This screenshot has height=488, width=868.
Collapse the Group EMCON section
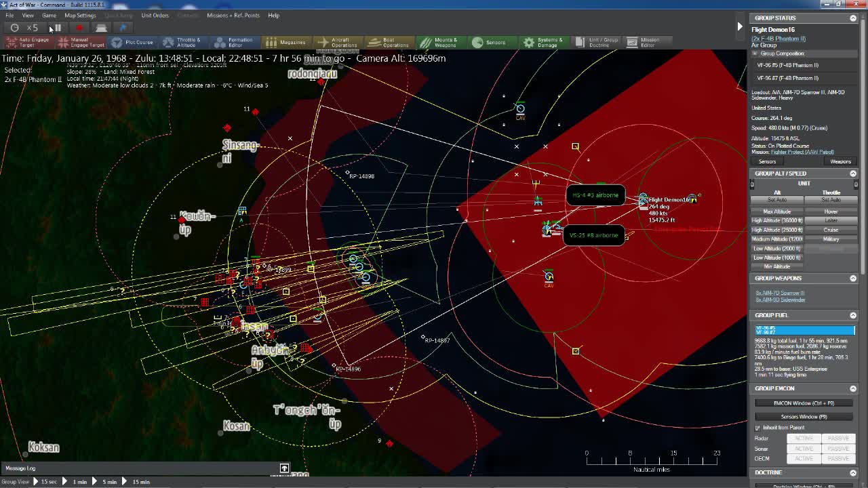tap(853, 388)
